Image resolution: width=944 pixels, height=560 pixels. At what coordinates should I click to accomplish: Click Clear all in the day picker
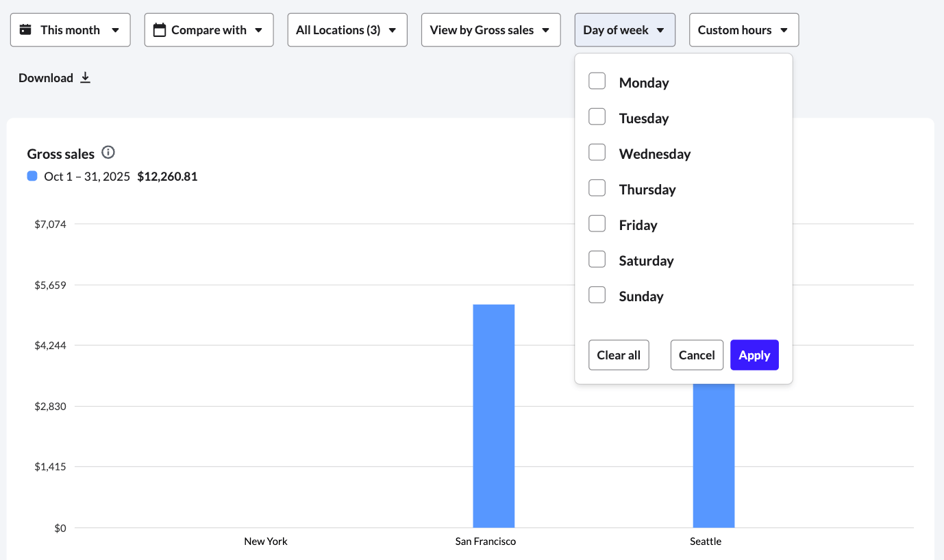click(618, 355)
